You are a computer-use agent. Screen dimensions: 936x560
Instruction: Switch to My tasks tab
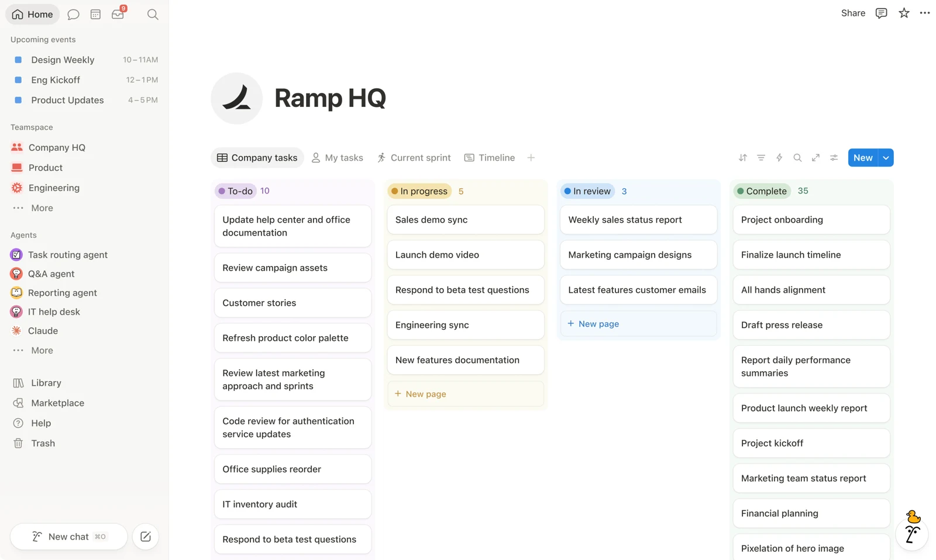(337, 158)
